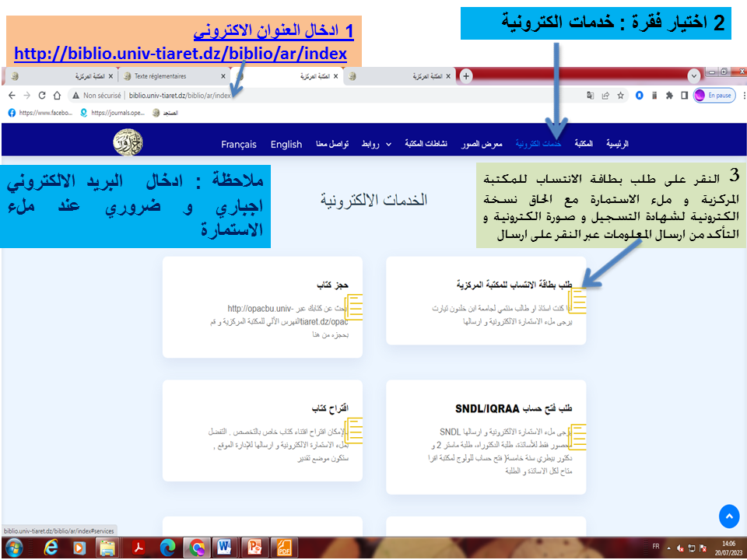747x560 pixels.
Task: Open the Adobe Acrobat taskbar icon
Action: coord(139,548)
